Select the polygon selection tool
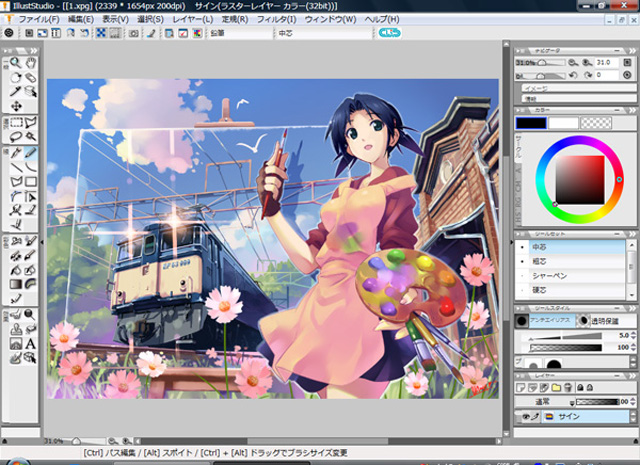This screenshot has width=640, height=465. tap(31, 122)
